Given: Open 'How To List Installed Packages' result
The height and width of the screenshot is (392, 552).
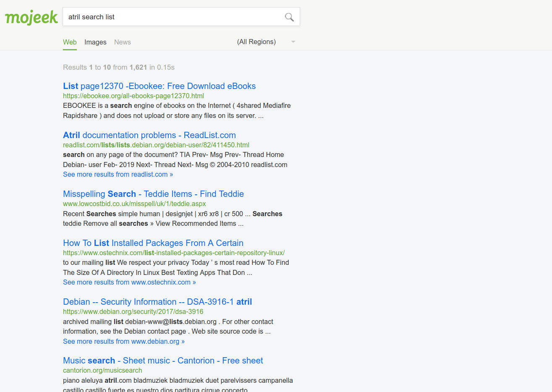Looking at the screenshot, I should click(153, 243).
